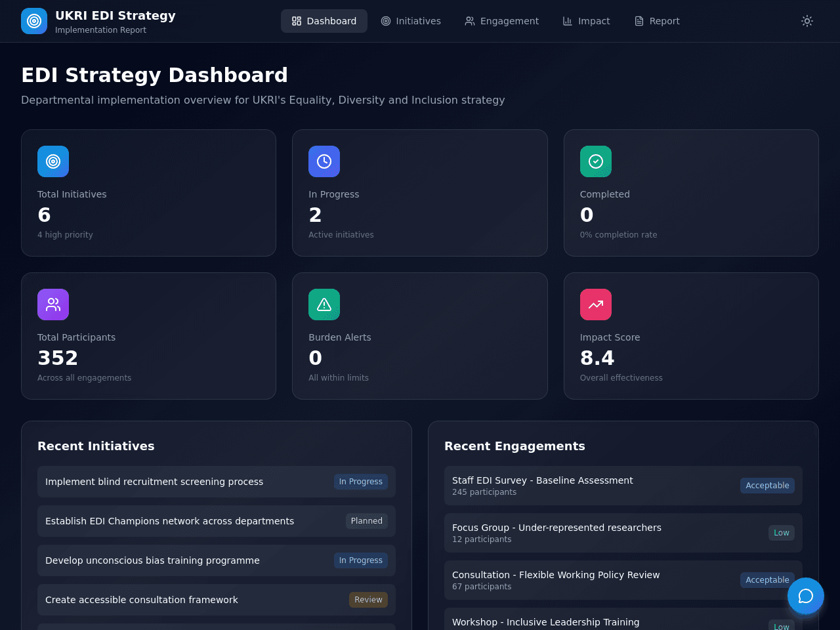The image size is (840, 630).
Task: Open Develop unconscious bias training programme row
Action: [217, 560]
